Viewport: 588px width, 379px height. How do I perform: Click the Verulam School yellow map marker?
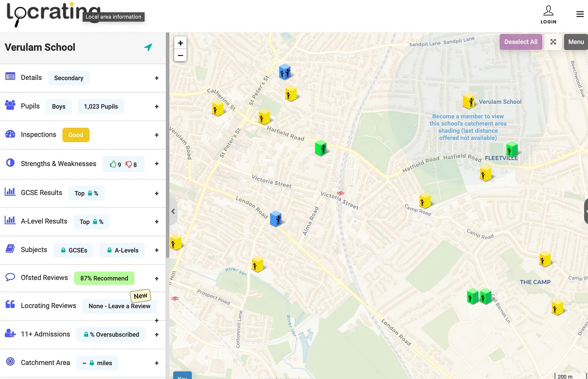tap(468, 101)
